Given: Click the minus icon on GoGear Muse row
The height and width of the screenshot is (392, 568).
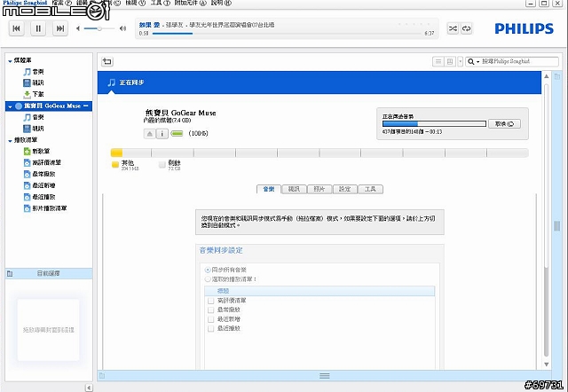Looking at the screenshot, I should point(86,106).
